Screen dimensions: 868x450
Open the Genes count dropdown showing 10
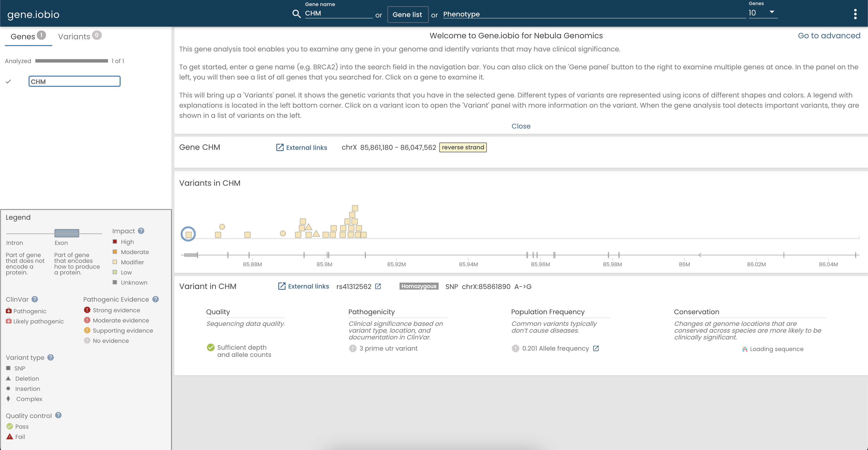(x=763, y=13)
